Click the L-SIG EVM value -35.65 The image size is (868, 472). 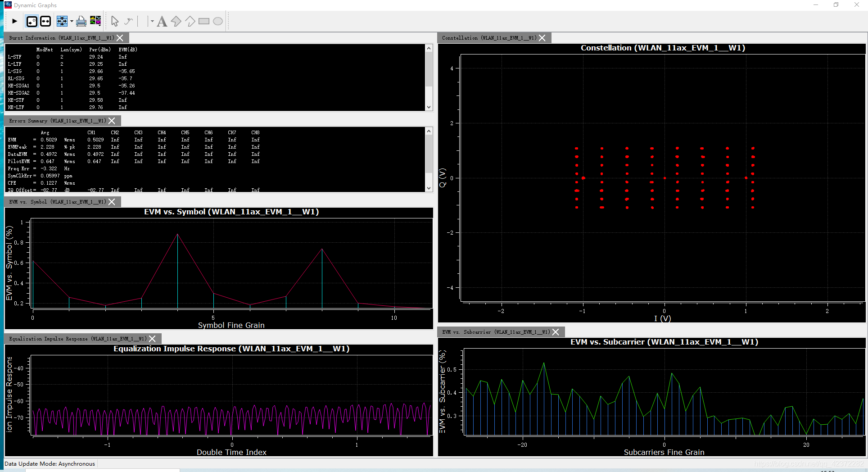(x=127, y=71)
